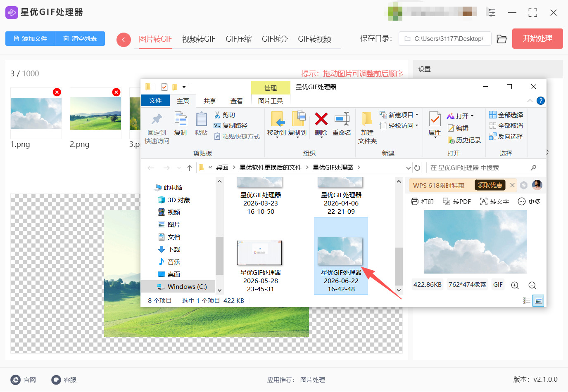Click Copy path in clipboard group
The image size is (568, 392).
pyautogui.click(x=231, y=125)
